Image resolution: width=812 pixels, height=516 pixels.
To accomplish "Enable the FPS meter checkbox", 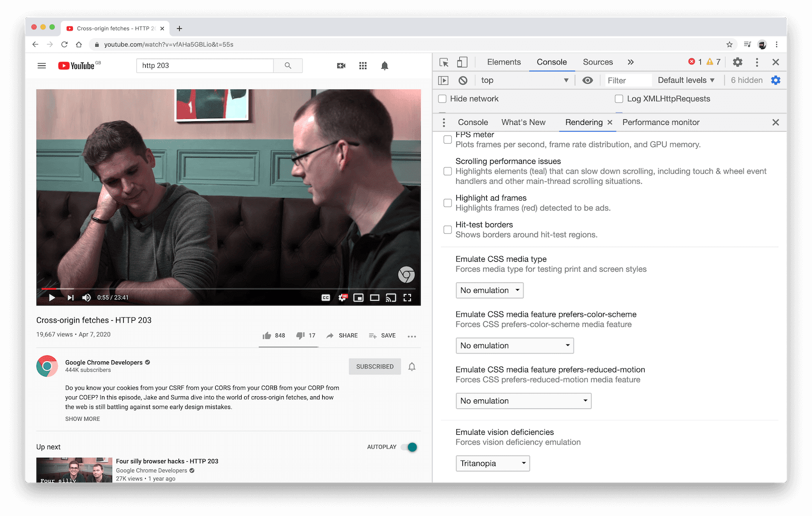I will 447,140.
